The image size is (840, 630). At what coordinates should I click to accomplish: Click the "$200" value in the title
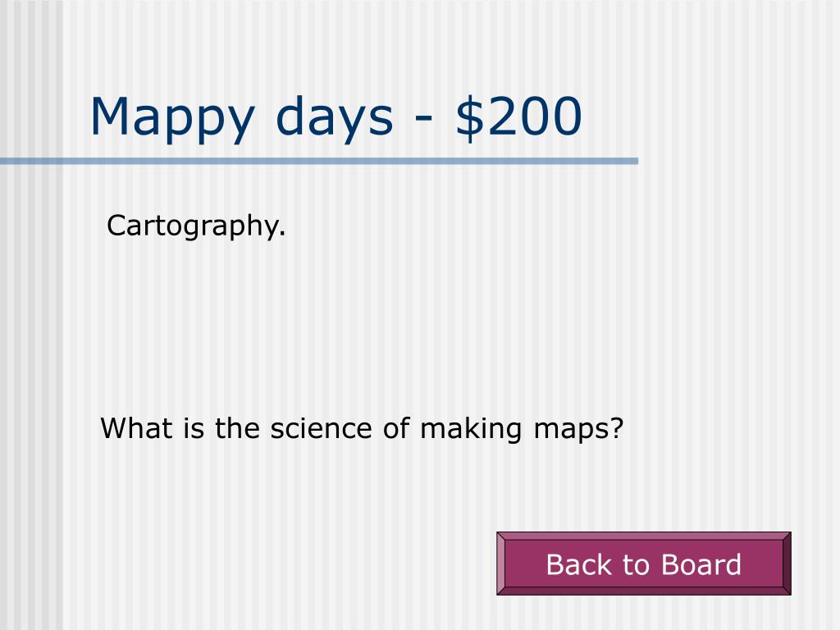coord(518,116)
